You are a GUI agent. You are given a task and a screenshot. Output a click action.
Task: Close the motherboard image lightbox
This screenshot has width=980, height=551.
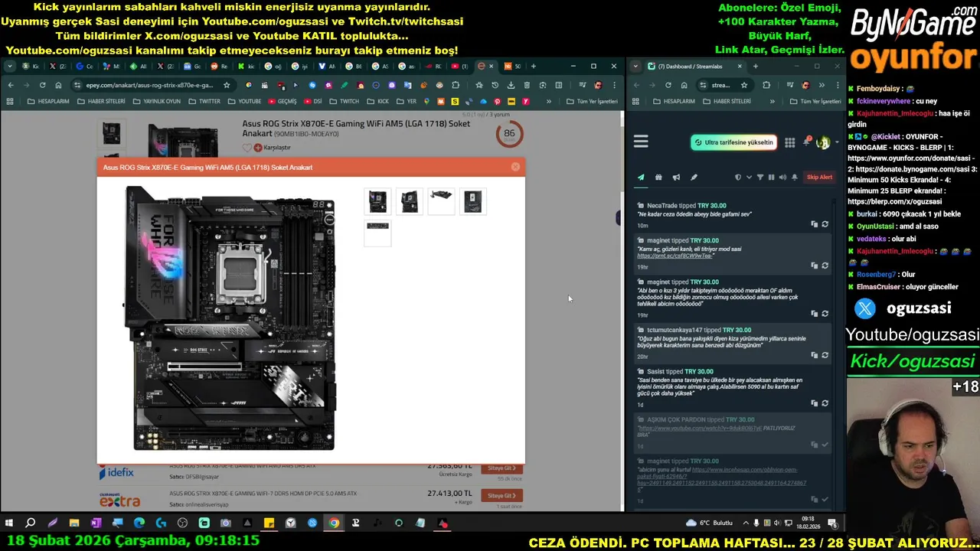tap(515, 167)
